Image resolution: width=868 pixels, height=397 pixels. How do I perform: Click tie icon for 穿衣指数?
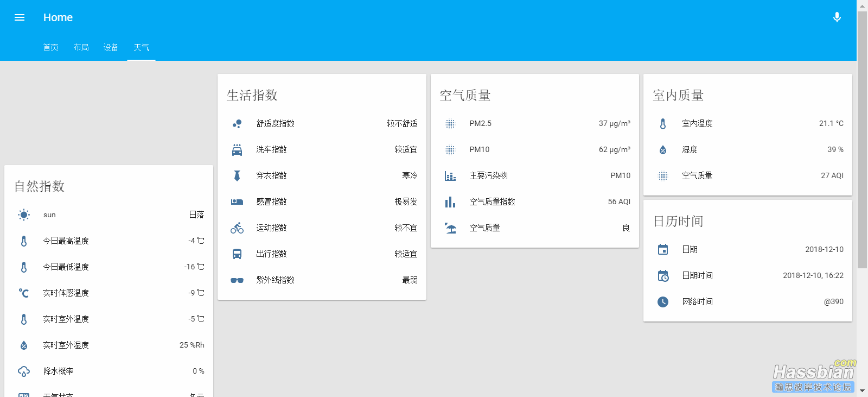point(237,176)
